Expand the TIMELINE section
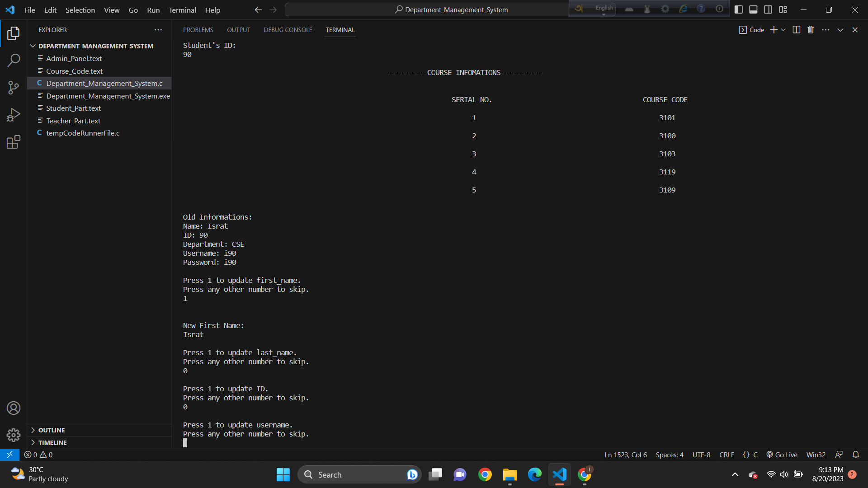This screenshot has width=868, height=488. coord(51,442)
